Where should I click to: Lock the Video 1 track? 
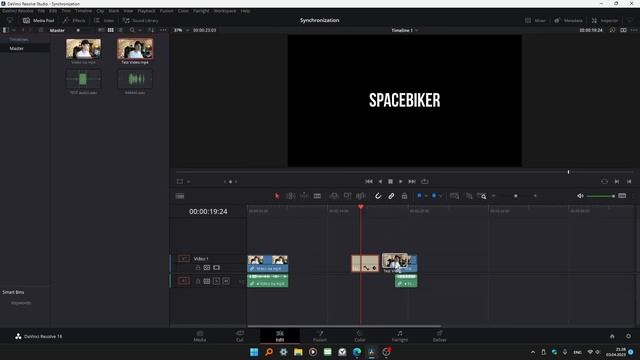click(x=198, y=268)
